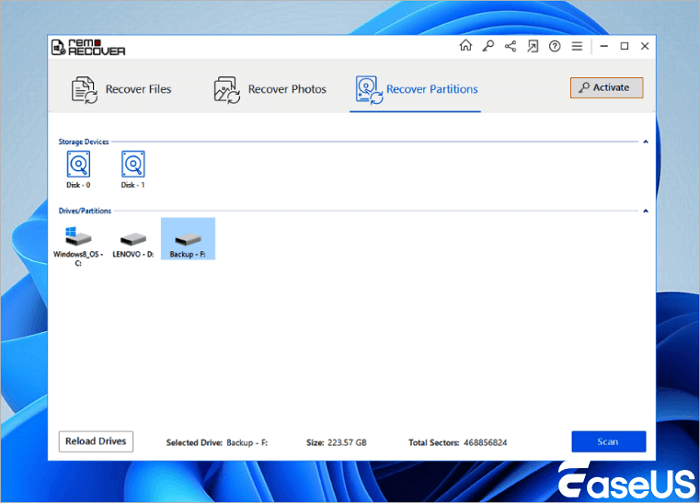
Task: Click the export arrow icon in title bar
Action: click(533, 46)
